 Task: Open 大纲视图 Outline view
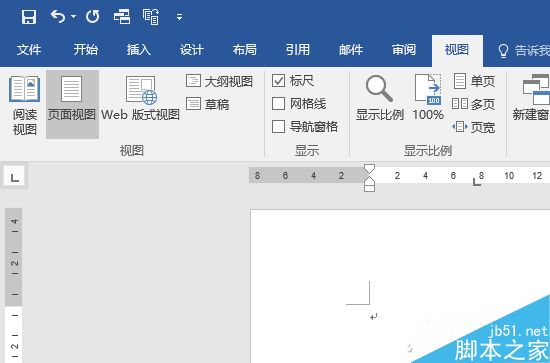pos(220,81)
